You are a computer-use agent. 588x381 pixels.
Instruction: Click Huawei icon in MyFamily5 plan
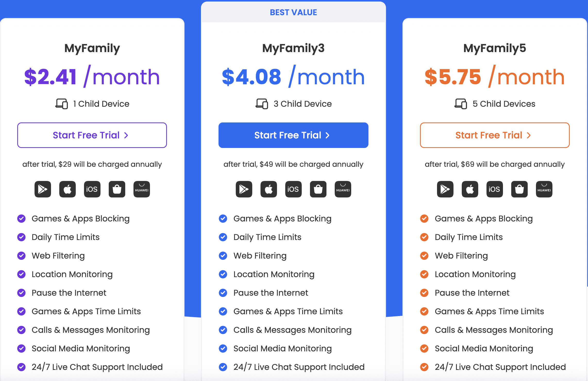(x=544, y=189)
